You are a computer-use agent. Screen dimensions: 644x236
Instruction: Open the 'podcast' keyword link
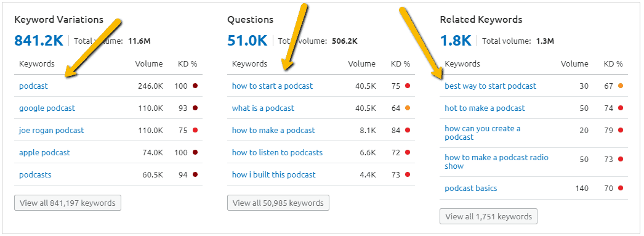pos(33,86)
